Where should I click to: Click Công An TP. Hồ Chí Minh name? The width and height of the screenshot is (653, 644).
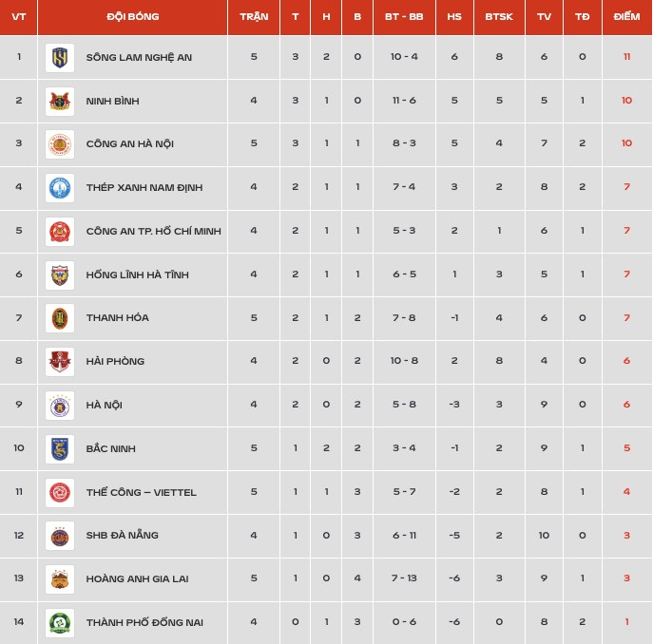(154, 231)
